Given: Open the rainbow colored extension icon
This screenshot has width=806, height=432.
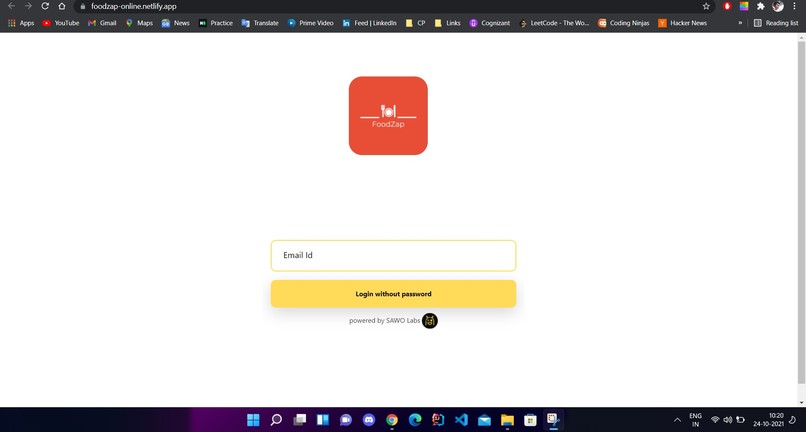Looking at the screenshot, I should (x=744, y=6).
